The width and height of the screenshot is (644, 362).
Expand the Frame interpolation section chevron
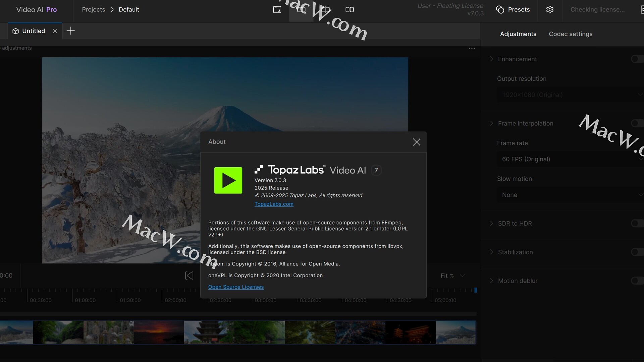[491, 123]
